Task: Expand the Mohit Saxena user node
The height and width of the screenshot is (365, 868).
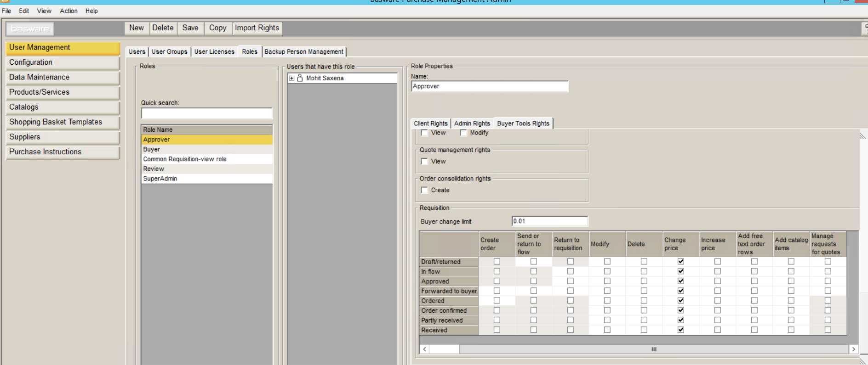Action: 291,78
